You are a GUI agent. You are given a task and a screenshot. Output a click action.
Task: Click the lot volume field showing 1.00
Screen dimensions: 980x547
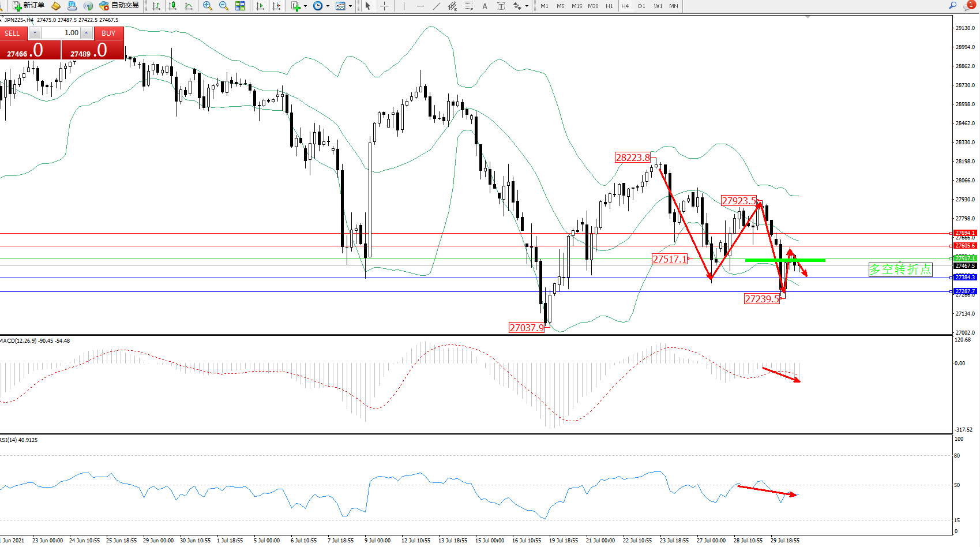[x=61, y=33]
